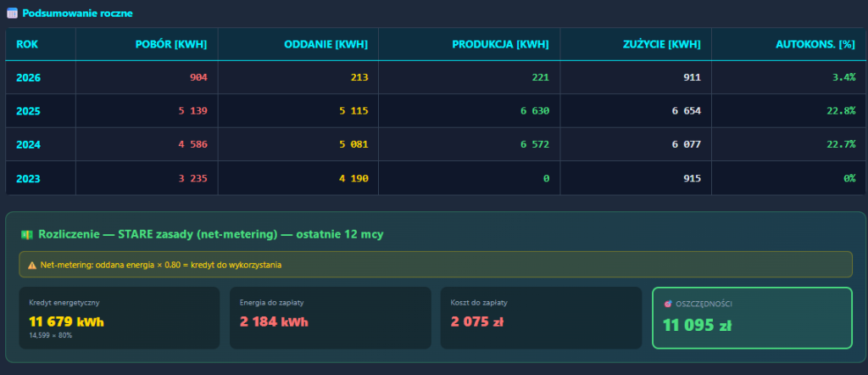The height and width of the screenshot is (375, 868).
Task: Click the money icon next to Rozliczenie
Action: pyautogui.click(x=28, y=233)
